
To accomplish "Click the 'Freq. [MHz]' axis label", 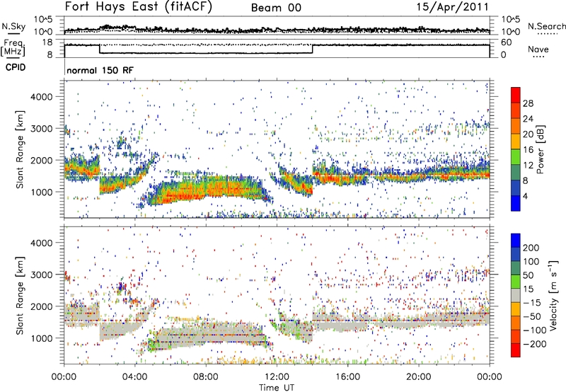I will coord(13,47).
